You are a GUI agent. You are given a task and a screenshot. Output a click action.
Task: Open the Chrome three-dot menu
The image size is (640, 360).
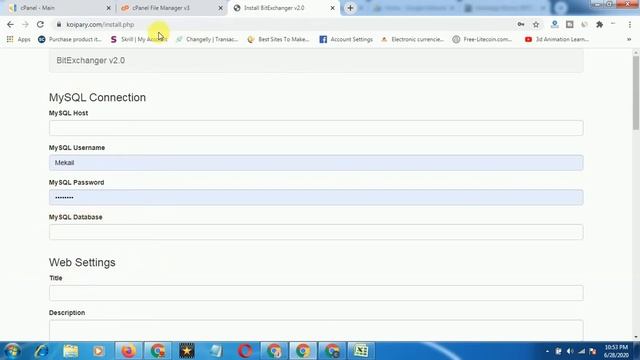click(x=630, y=24)
